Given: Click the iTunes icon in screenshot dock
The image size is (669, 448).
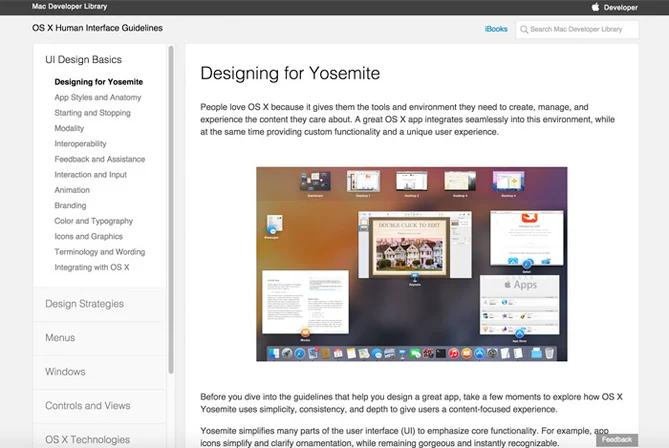Looking at the screenshot, I should [454, 353].
